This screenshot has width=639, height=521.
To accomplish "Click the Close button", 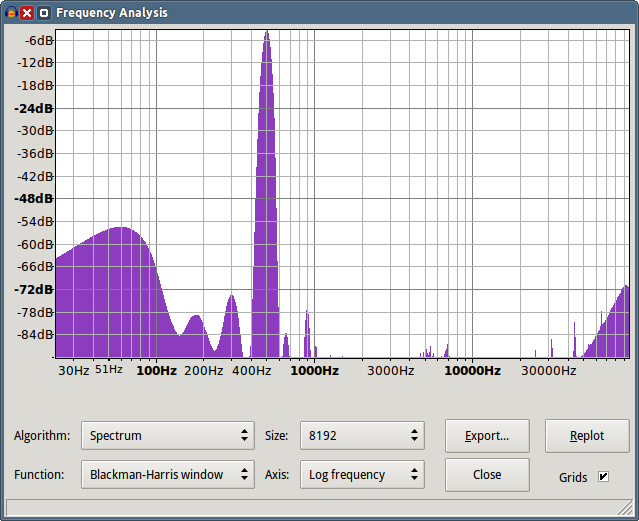I will pos(487,475).
